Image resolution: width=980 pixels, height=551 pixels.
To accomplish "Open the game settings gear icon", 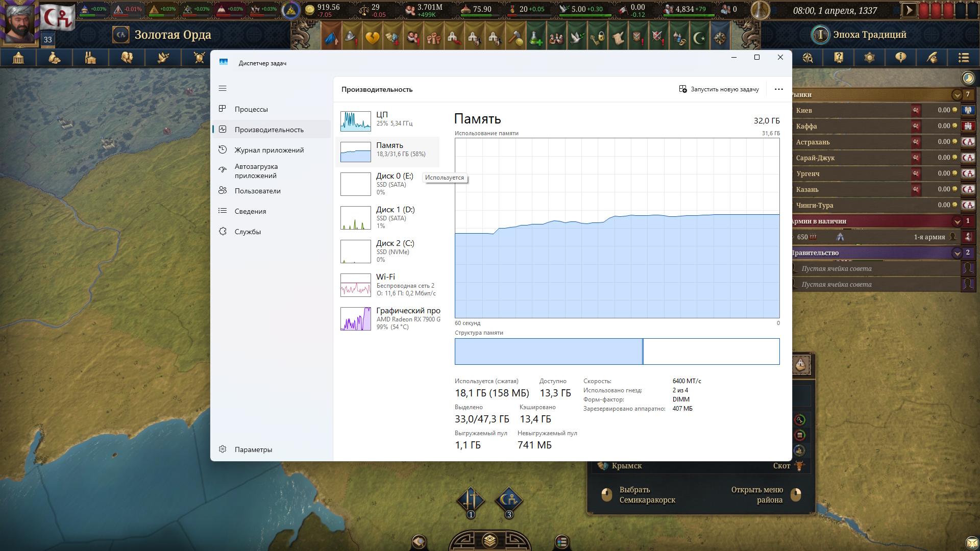I will tap(870, 58).
